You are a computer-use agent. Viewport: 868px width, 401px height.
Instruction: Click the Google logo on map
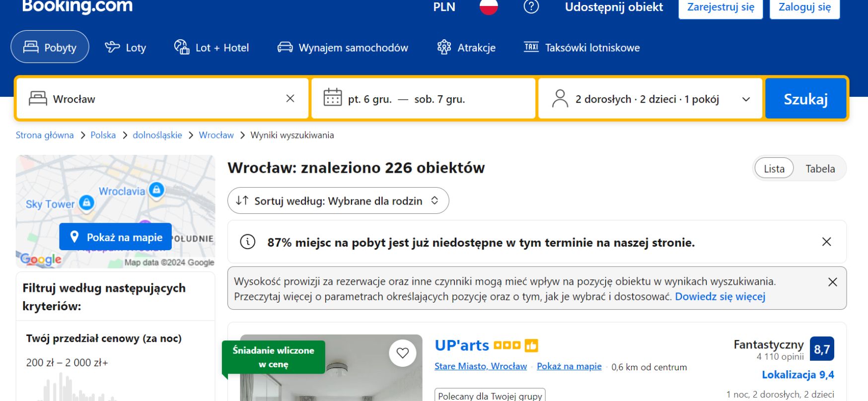tap(41, 259)
